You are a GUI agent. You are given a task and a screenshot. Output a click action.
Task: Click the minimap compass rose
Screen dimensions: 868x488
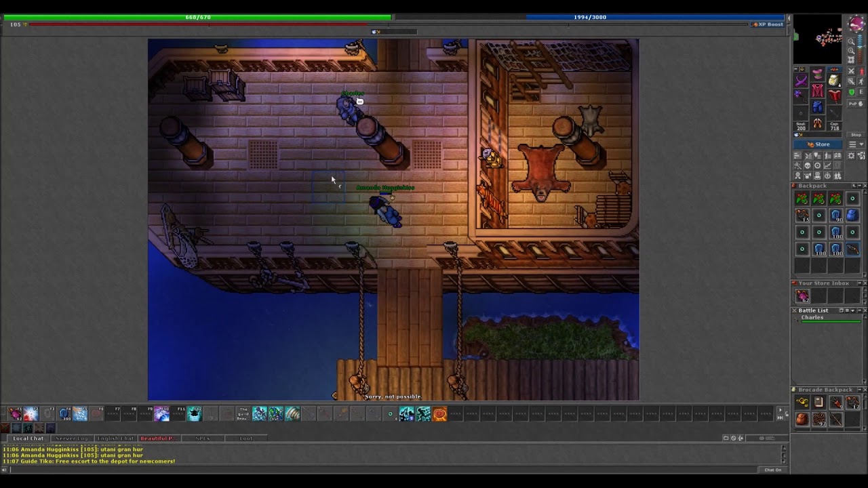point(856,24)
